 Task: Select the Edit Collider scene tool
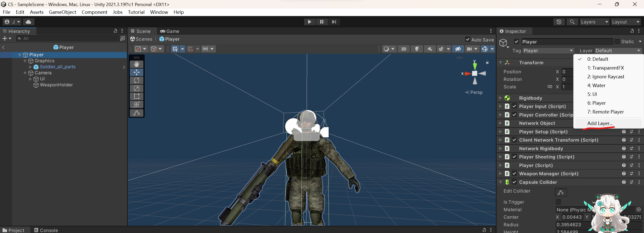pos(137,113)
